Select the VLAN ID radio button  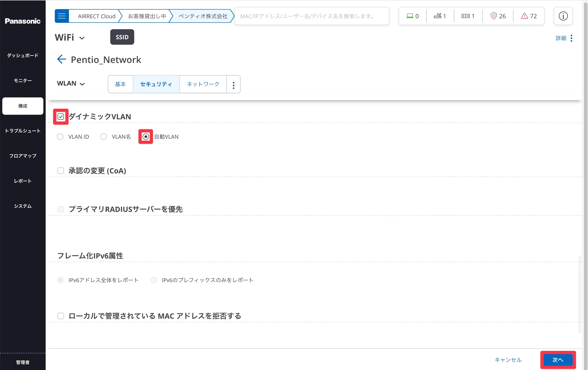point(60,137)
